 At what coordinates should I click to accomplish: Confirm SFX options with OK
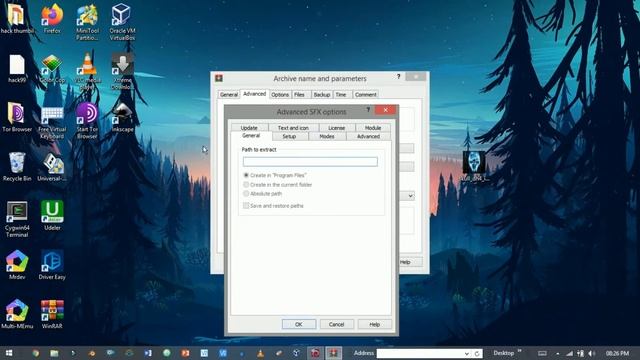tap(299, 324)
